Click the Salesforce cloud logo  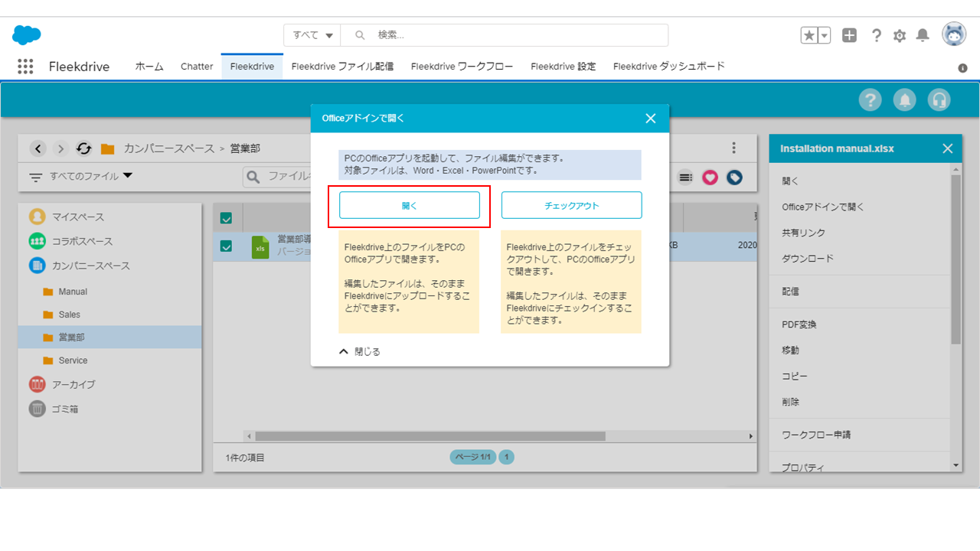(x=27, y=35)
